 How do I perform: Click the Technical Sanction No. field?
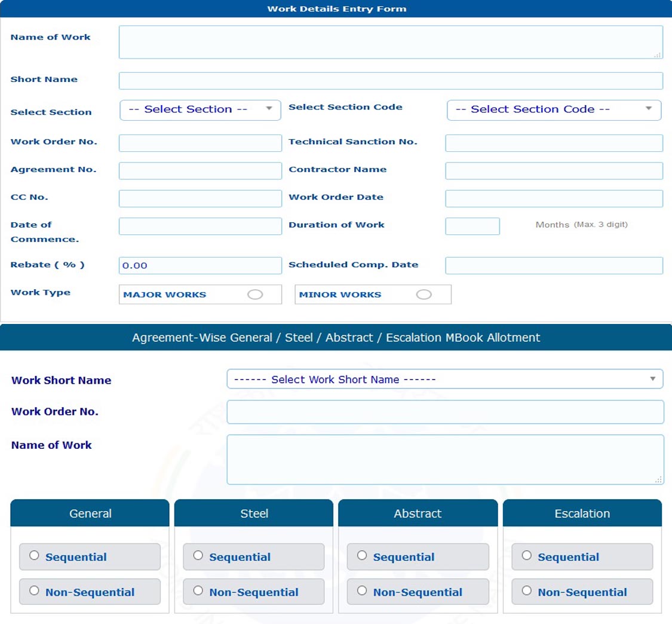pyautogui.click(x=554, y=143)
